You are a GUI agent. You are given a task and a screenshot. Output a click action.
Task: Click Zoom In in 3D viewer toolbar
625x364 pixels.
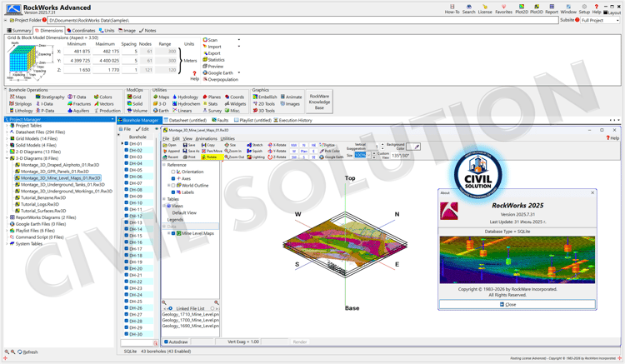tap(232, 151)
